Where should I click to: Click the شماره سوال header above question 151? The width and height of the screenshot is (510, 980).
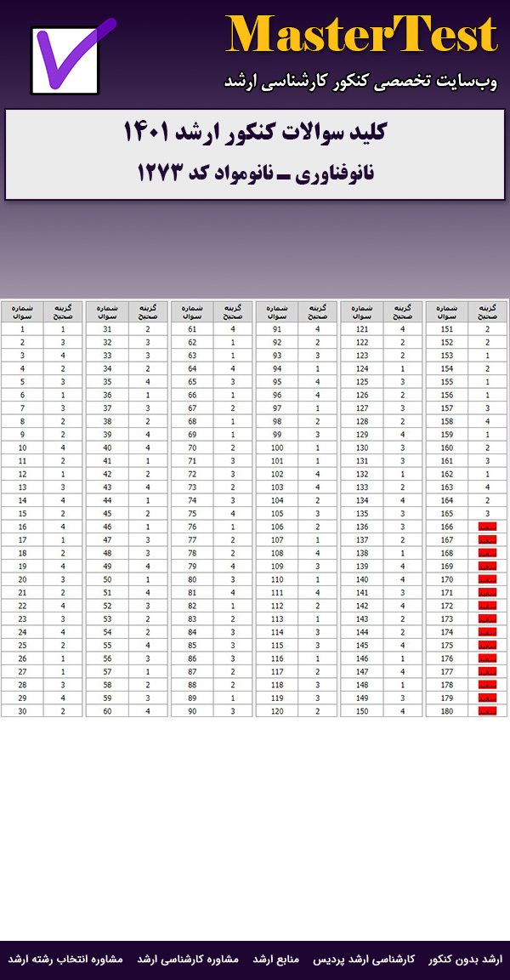coord(447,311)
